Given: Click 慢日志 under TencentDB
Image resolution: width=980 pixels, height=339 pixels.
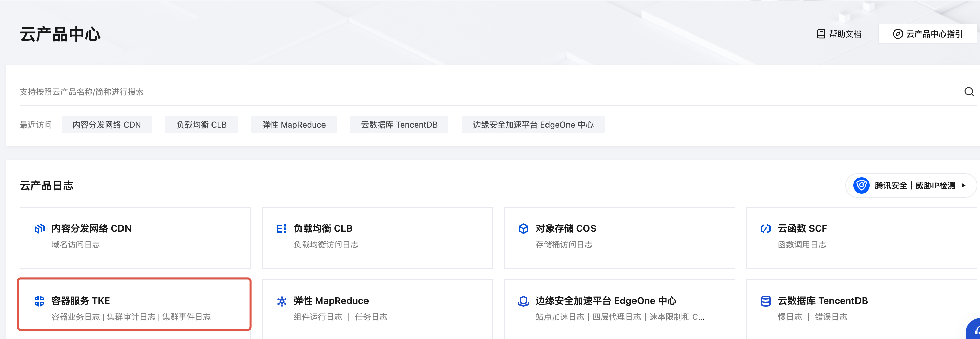Looking at the screenshot, I should point(790,317).
